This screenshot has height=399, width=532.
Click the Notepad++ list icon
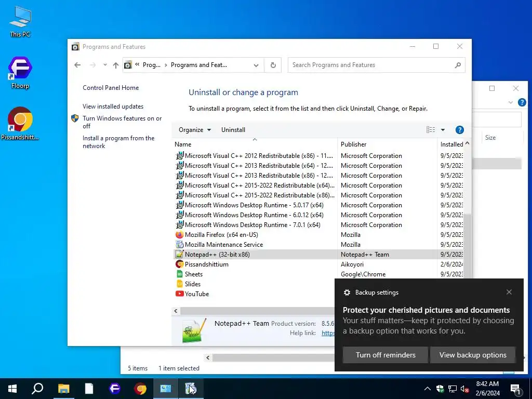pyautogui.click(x=179, y=255)
